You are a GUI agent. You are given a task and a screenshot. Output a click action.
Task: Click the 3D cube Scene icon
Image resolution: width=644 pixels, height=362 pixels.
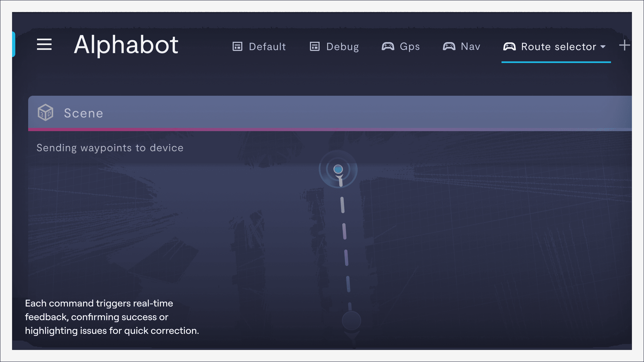click(45, 113)
